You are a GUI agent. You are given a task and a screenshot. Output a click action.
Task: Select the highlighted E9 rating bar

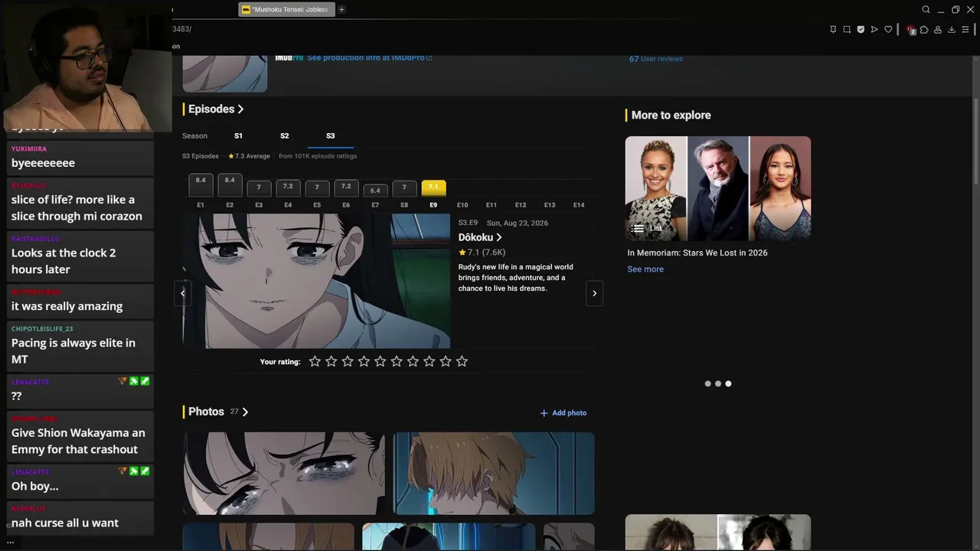(x=433, y=188)
